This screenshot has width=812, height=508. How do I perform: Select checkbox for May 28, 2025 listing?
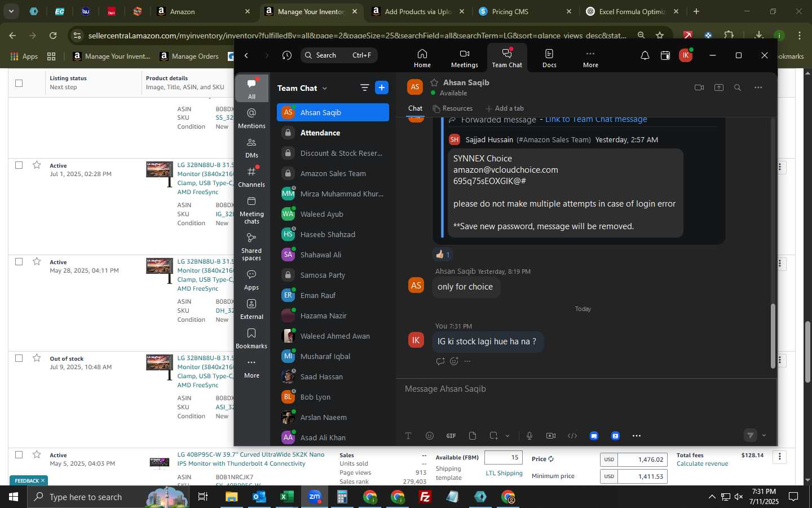click(x=19, y=261)
